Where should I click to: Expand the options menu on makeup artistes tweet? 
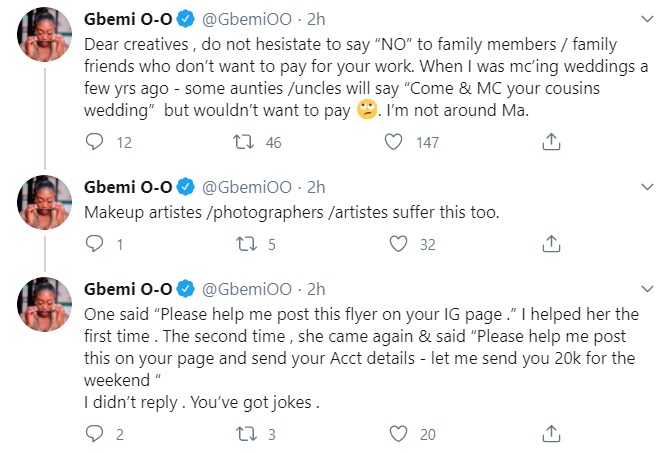click(652, 188)
